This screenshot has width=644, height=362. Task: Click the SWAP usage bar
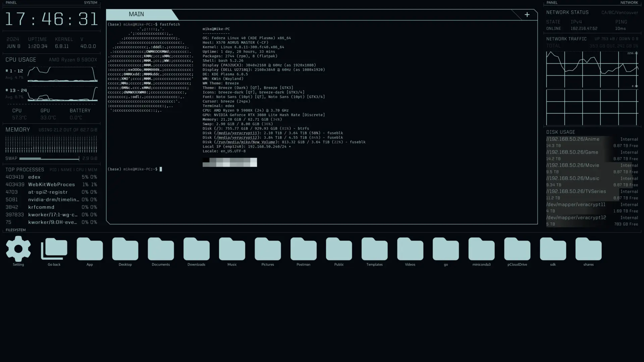49,158
